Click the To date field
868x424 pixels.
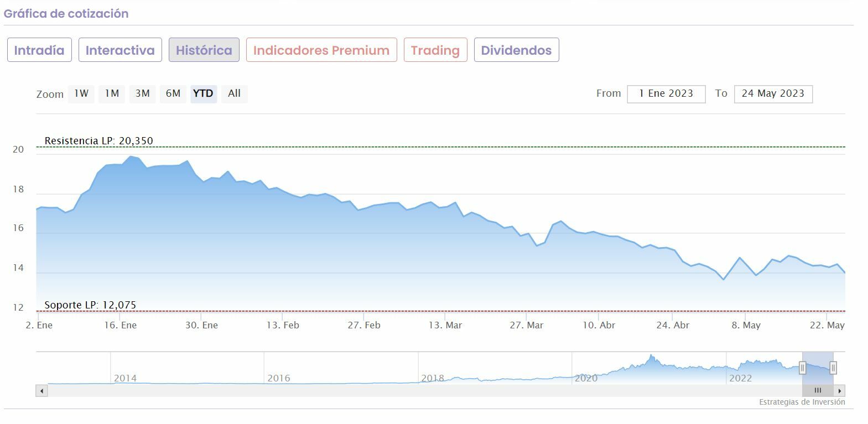pyautogui.click(x=773, y=94)
